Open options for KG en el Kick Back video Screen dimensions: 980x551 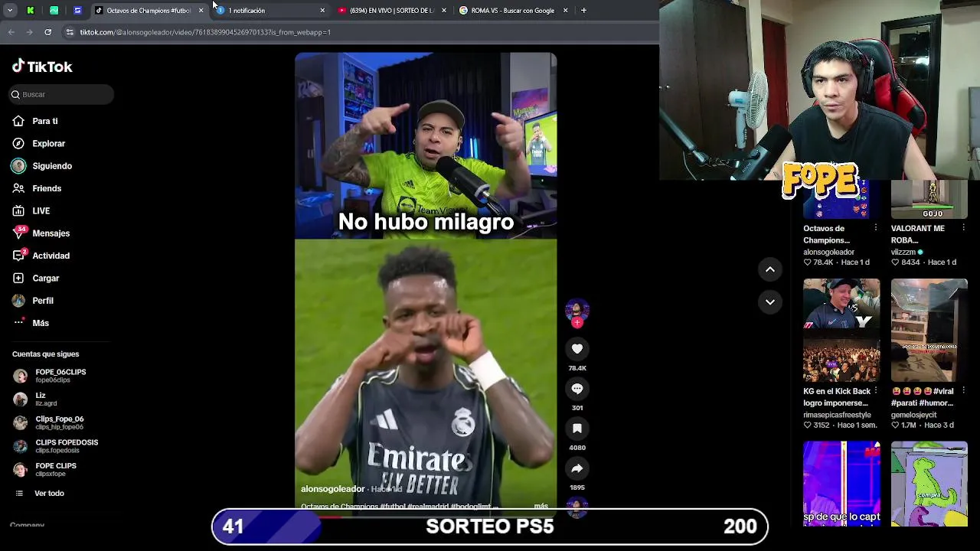(x=876, y=391)
